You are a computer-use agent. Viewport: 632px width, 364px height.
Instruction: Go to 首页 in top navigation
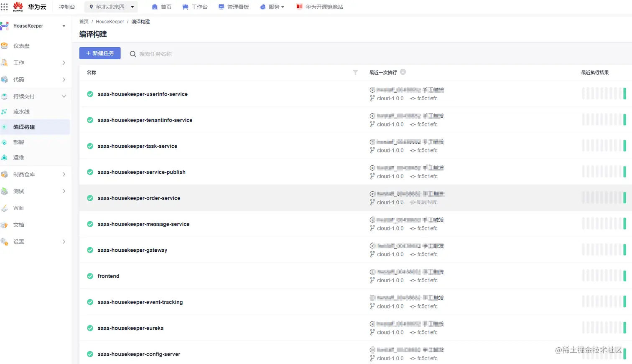[161, 7]
